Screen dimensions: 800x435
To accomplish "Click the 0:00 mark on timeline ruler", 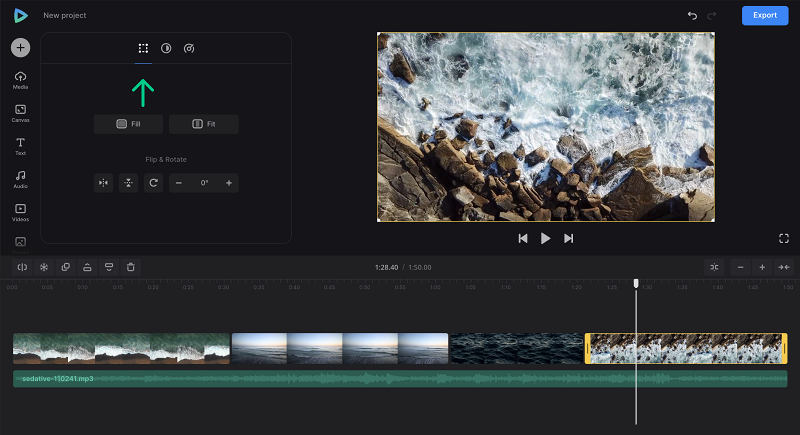I will click(x=12, y=288).
